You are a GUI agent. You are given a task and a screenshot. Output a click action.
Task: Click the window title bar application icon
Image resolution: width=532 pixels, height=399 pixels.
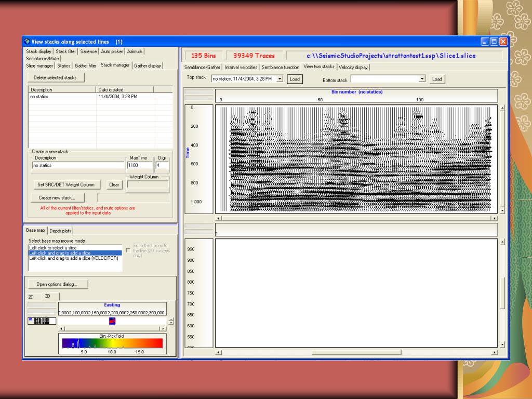click(x=27, y=42)
